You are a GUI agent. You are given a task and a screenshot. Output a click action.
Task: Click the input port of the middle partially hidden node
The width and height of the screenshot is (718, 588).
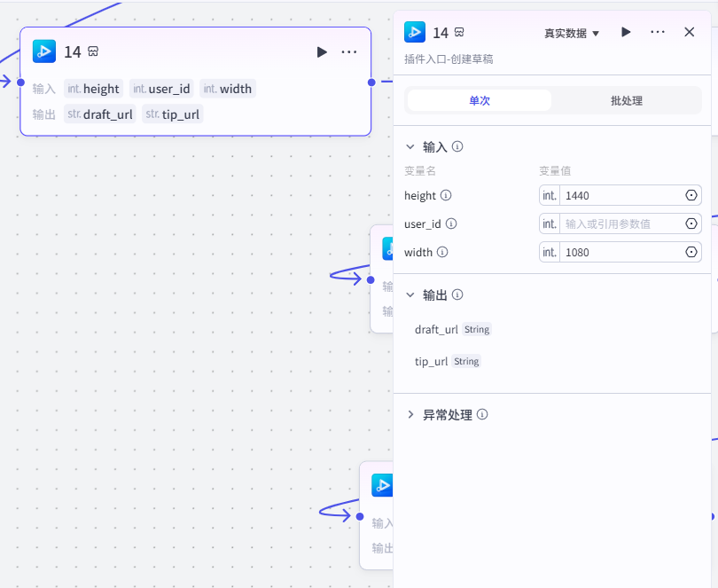coord(371,279)
